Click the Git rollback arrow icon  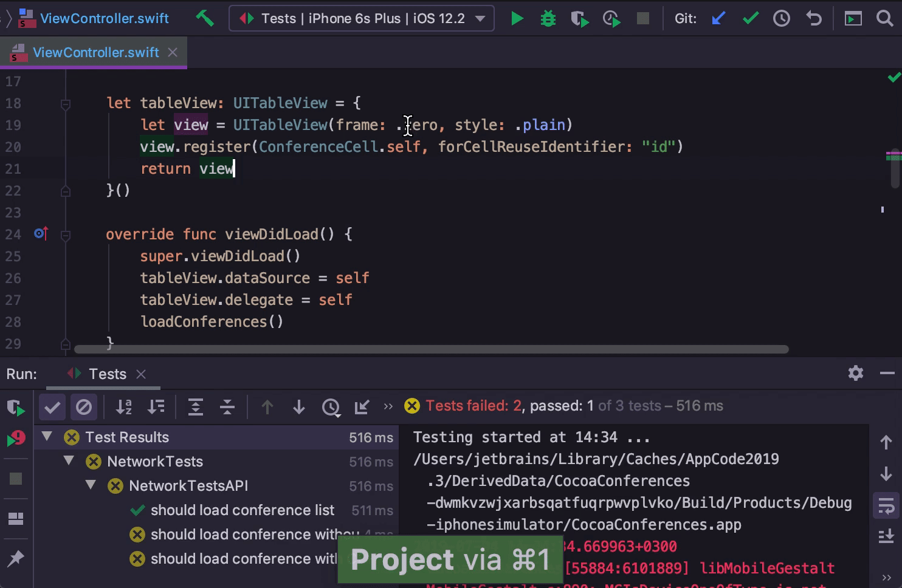click(x=814, y=19)
